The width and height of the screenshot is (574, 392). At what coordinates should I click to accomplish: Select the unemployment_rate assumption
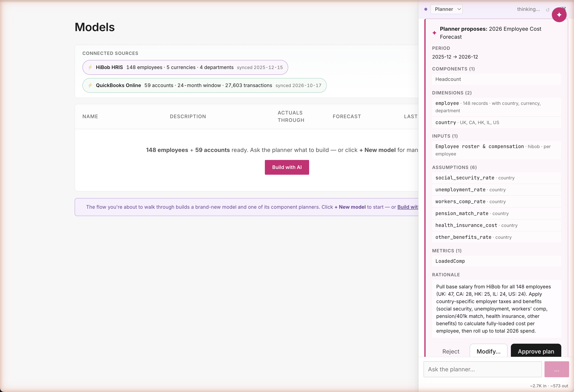click(x=497, y=189)
